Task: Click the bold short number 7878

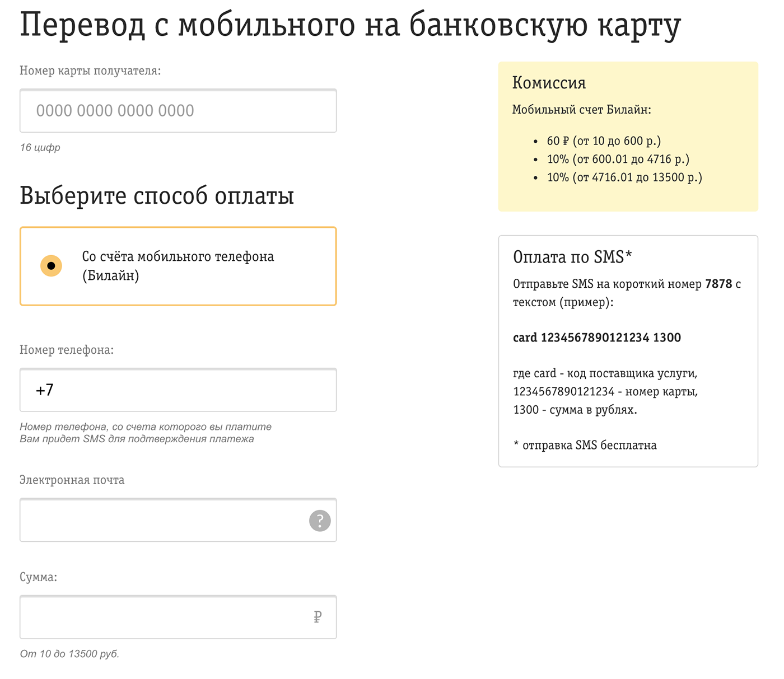Action: tap(719, 284)
